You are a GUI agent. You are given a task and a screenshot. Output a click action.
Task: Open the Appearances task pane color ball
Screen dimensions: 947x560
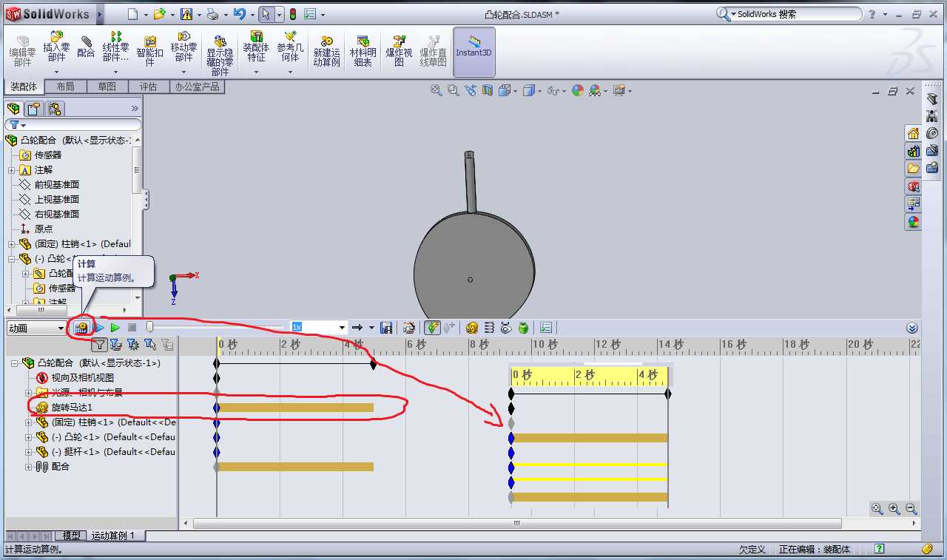click(x=913, y=221)
